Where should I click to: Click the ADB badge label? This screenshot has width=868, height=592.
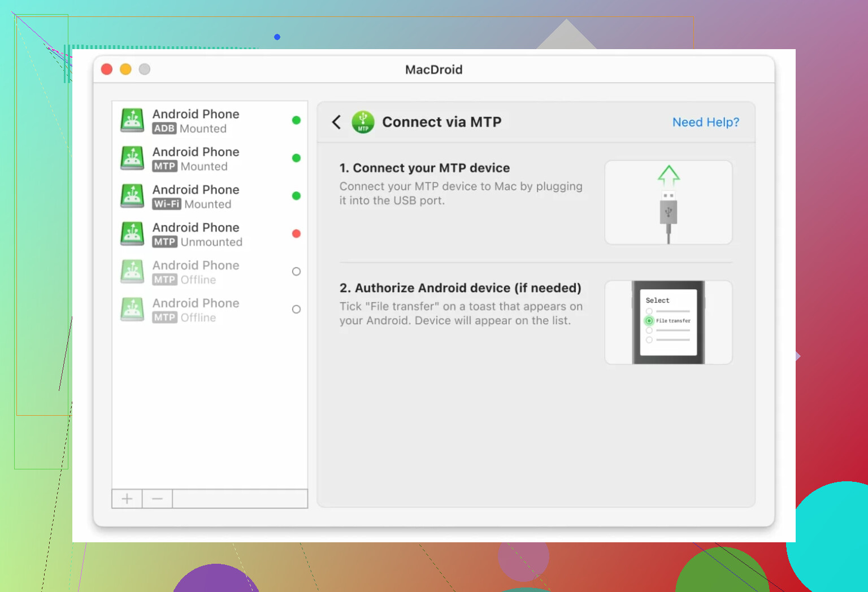(164, 129)
